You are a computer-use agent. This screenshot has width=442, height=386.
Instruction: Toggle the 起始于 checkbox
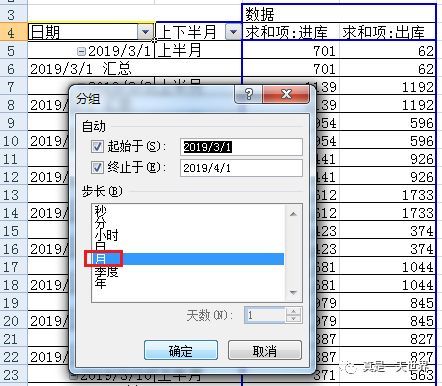(x=97, y=146)
